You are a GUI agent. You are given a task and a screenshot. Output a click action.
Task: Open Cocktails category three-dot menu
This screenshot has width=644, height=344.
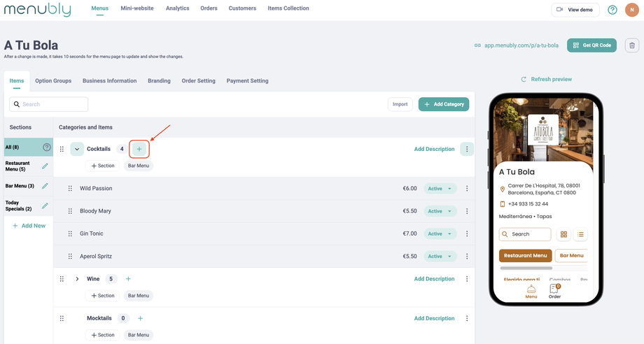pos(467,149)
